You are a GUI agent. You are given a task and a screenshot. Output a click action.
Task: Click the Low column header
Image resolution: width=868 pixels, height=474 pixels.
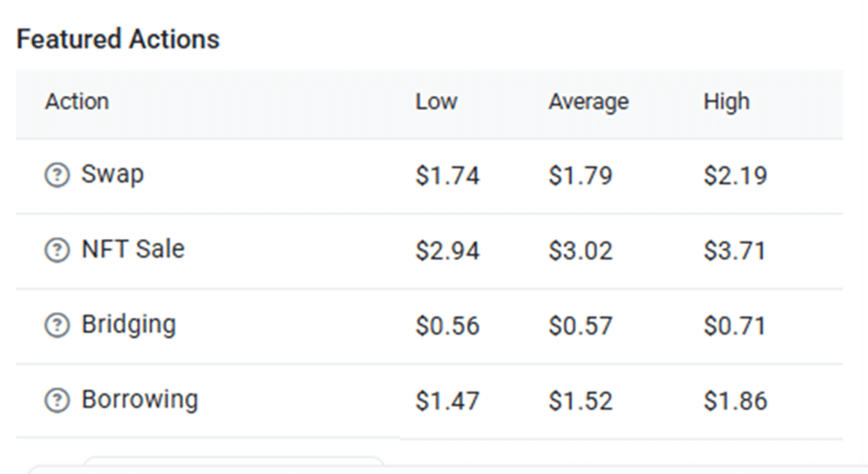(x=436, y=101)
